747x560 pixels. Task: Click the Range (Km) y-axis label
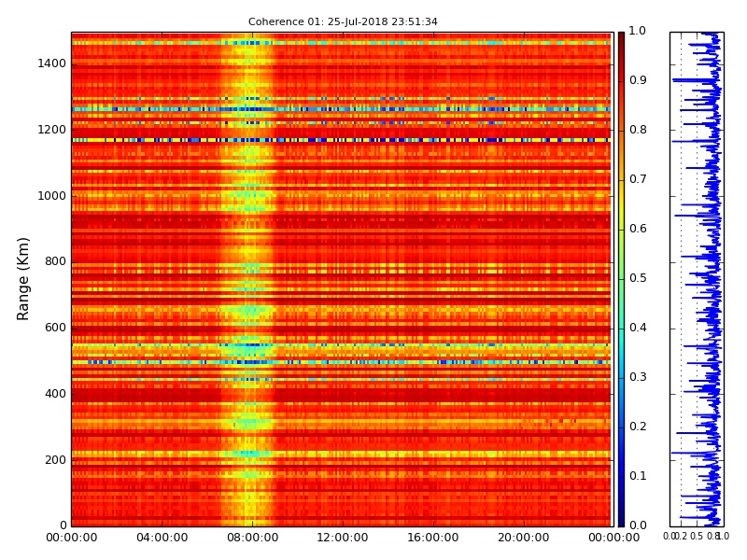coord(22,279)
